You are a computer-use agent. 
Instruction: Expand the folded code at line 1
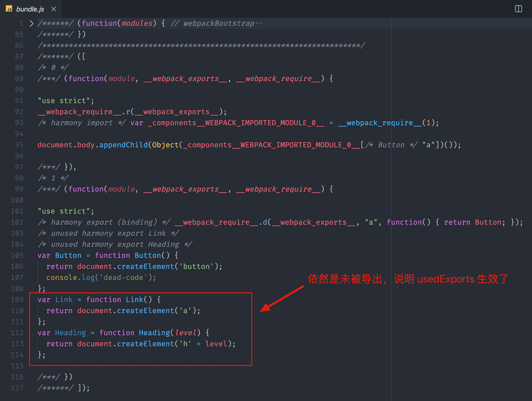point(31,24)
